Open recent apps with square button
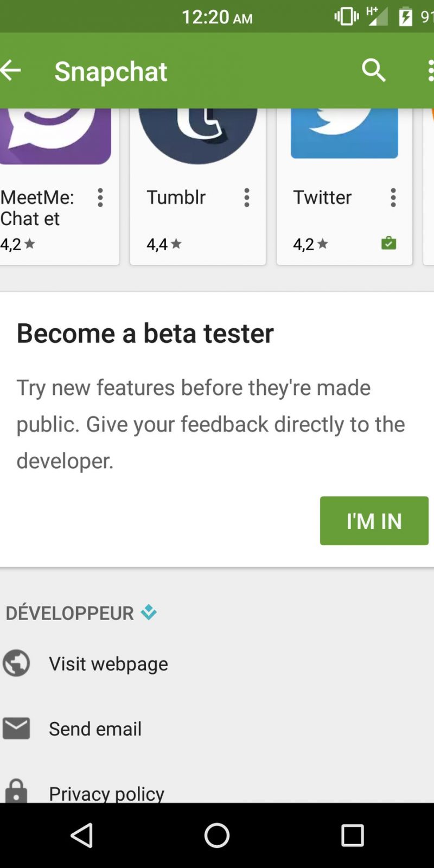 pos(352,835)
